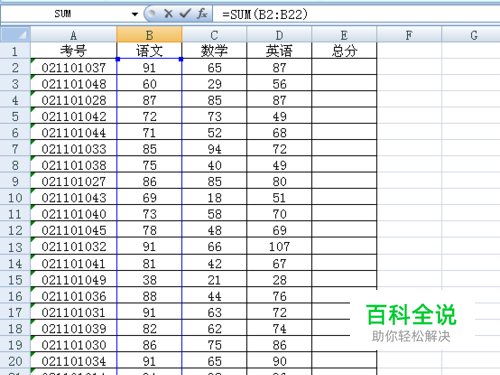Select row 20 header

pos(15,361)
